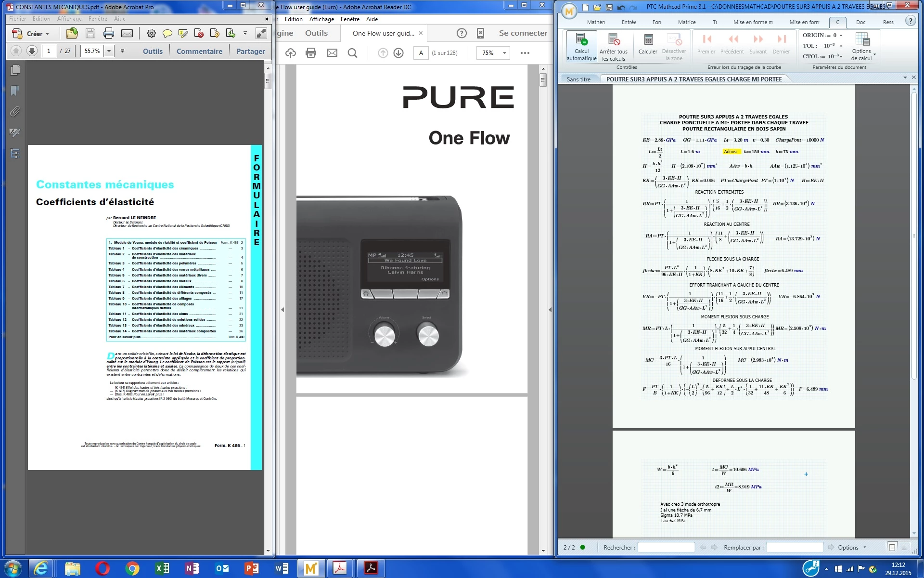
Task: Open the ORIGIN value dropdown in Mathcad
Action: click(841, 35)
